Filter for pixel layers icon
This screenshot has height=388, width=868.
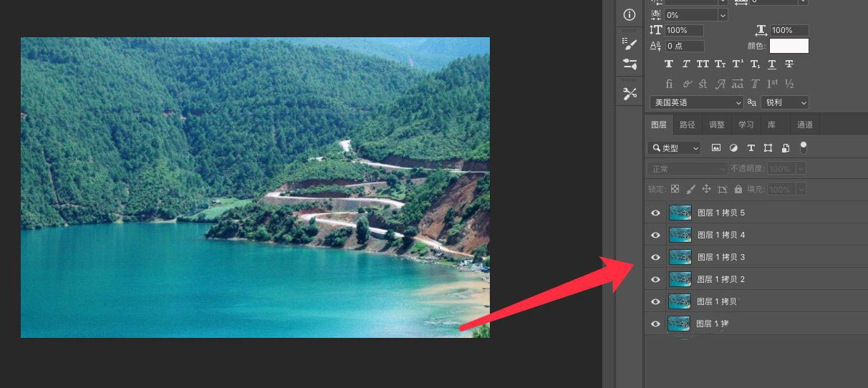(x=715, y=148)
